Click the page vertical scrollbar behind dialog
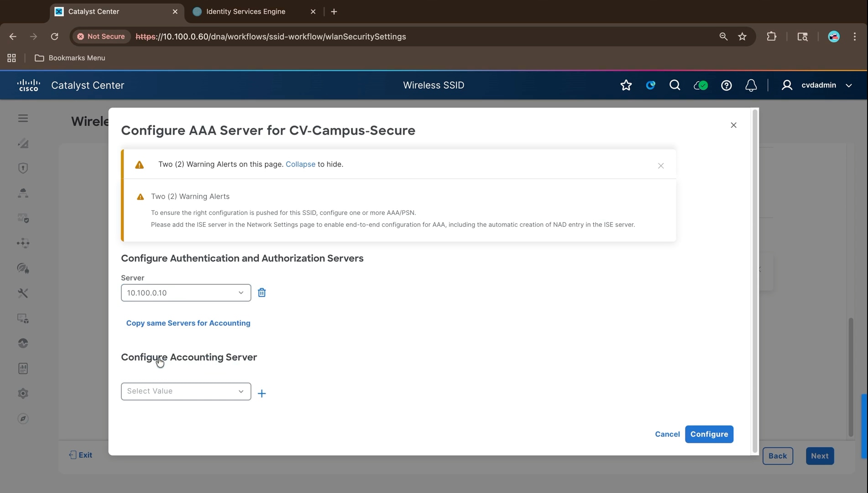868x493 pixels. pyautogui.click(x=851, y=378)
